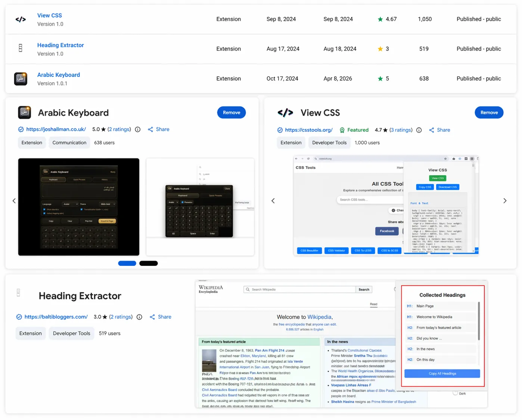
Task: Open the Heading Extractor link in the table
Action: (60, 45)
